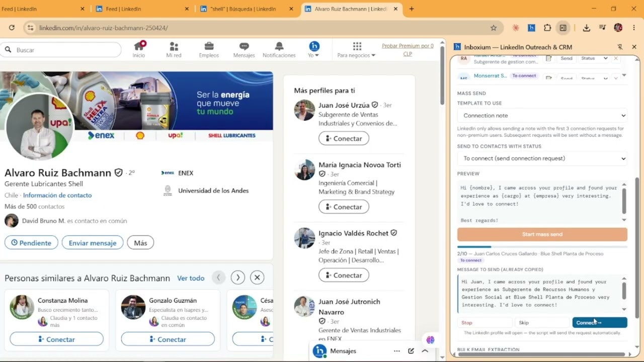Expand the Para negocios menu
The image size is (644, 362).
(x=356, y=49)
